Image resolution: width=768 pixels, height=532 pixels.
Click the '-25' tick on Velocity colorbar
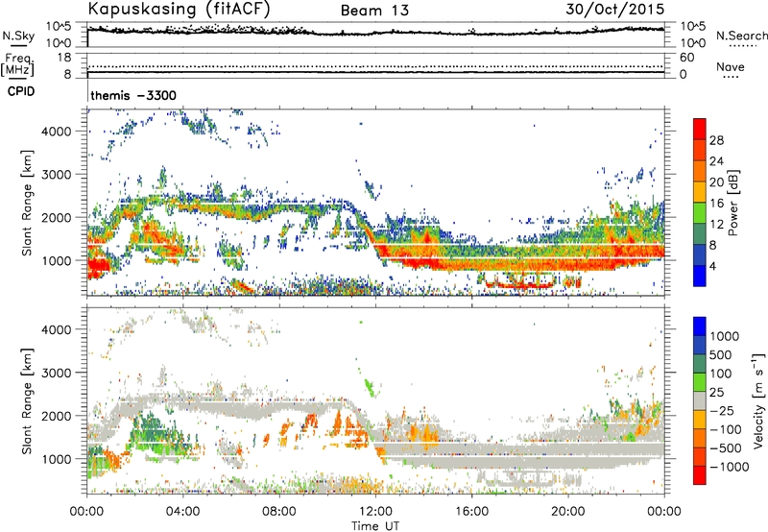(723, 410)
